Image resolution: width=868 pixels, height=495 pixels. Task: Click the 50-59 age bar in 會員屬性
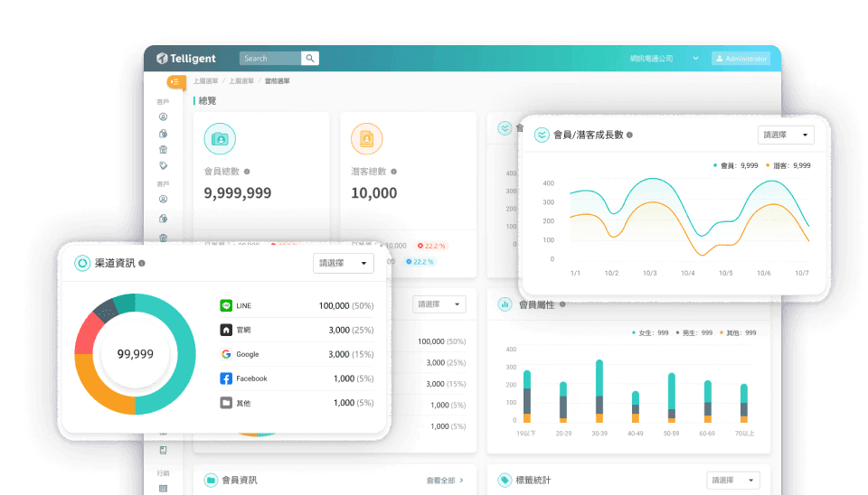(672, 397)
